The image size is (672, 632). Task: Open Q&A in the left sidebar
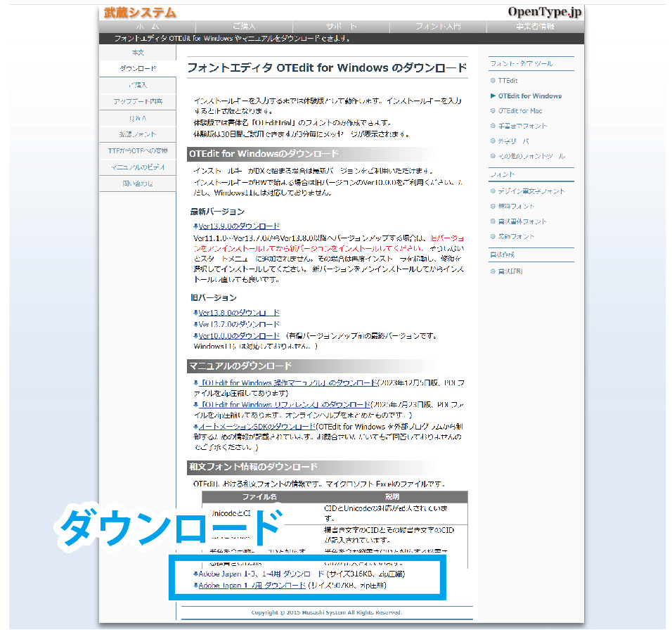(138, 118)
